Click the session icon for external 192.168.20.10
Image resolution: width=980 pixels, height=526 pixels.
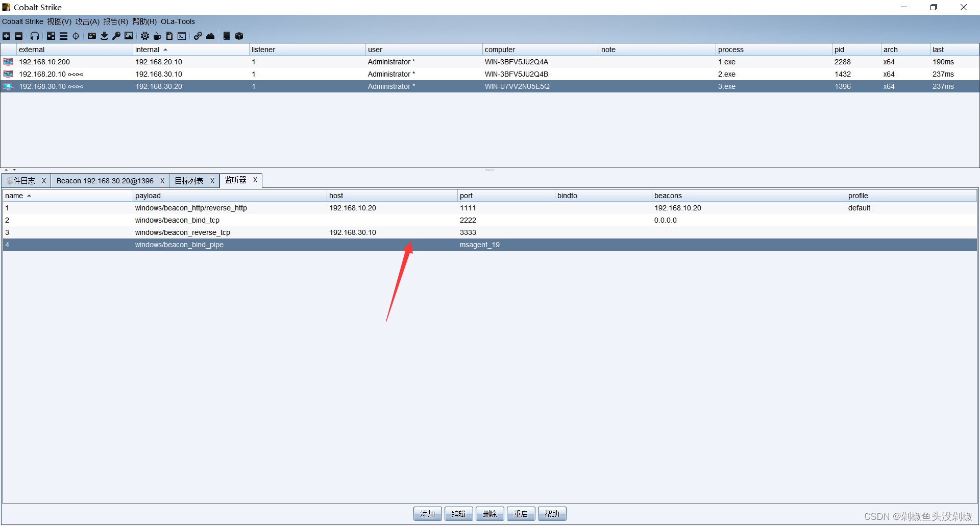click(8, 74)
